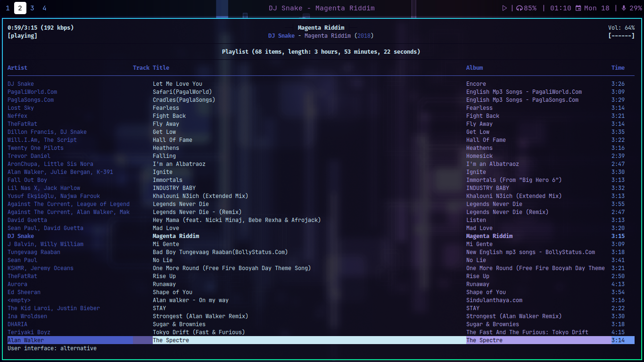644x362 pixels.
Task: Click the [playing] status indicator
Action: [x=22, y=36]
